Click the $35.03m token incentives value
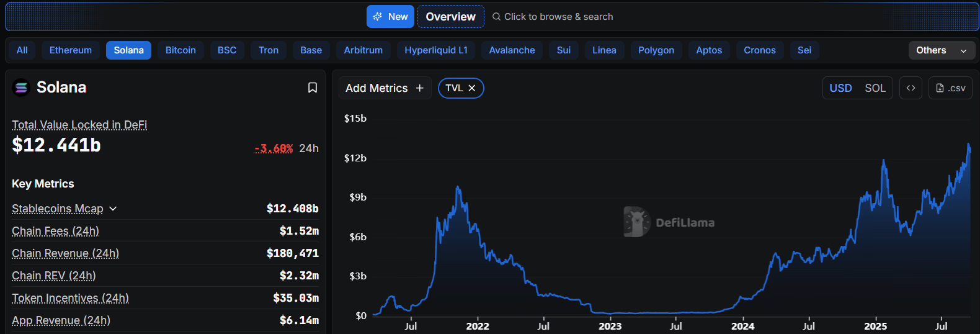This screenshot has height=334, width=980. (296, 298)
